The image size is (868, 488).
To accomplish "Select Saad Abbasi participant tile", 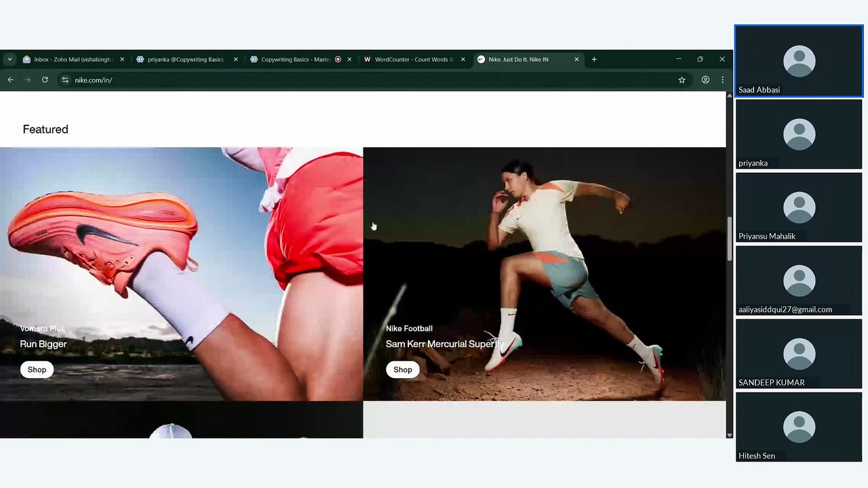I will (799, 61).
